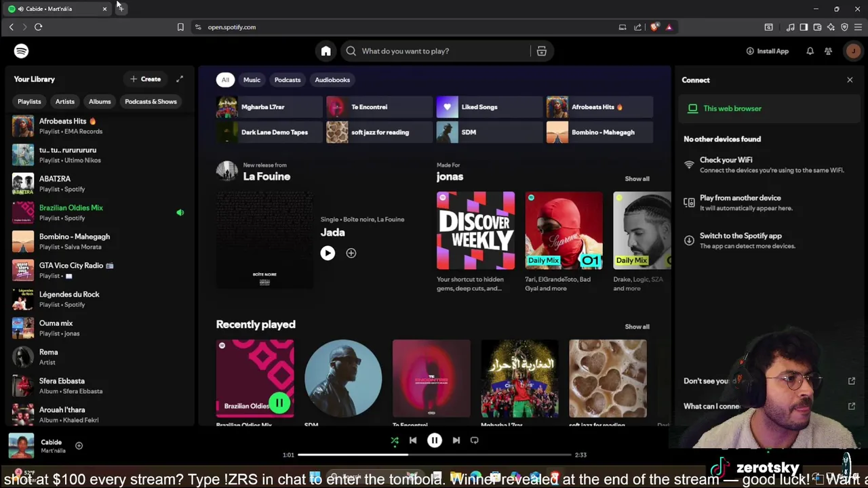Select Music filter chip

click(x=252, y=80)
